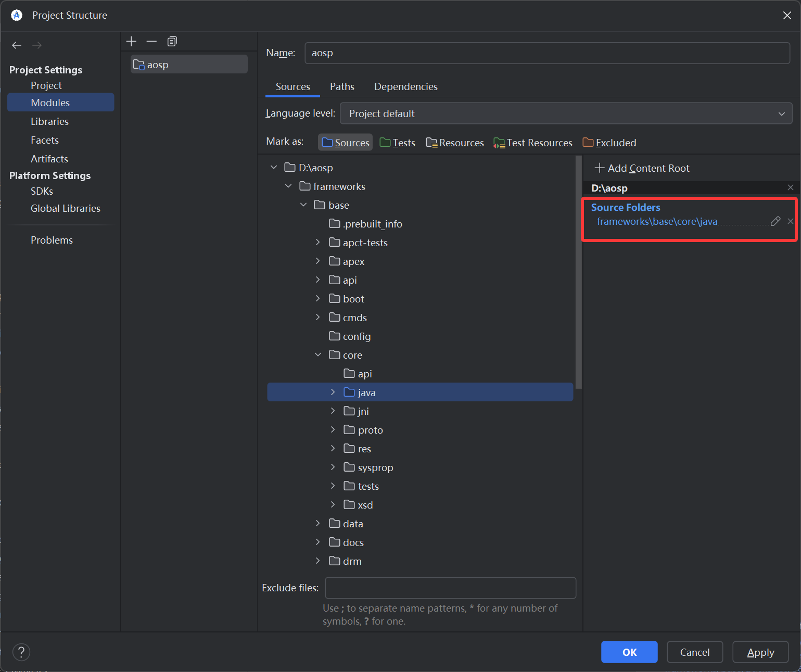Edit the source folder properties pencil icon
This screenshot has height=672, width=801.
tap(775, 221)
